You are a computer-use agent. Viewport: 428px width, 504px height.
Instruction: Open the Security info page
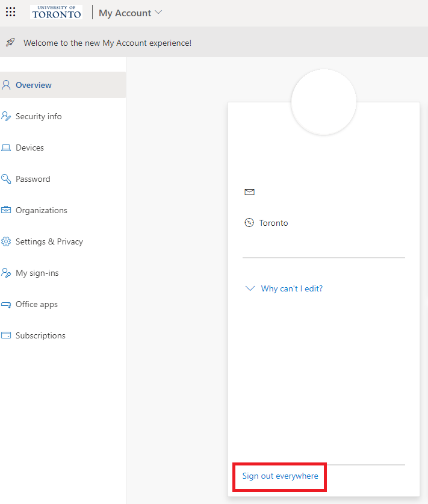pyautogui.click(x=39, y=116)
